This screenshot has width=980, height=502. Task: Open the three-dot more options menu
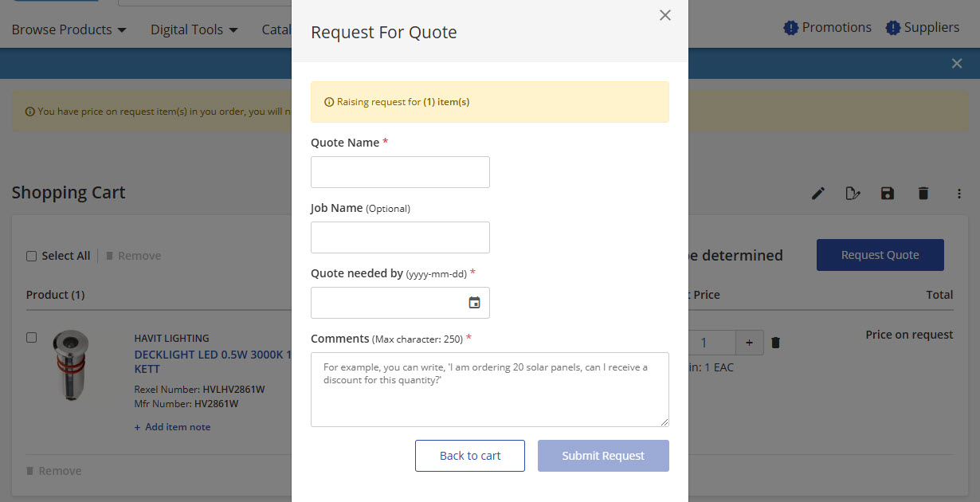[959, 193]
